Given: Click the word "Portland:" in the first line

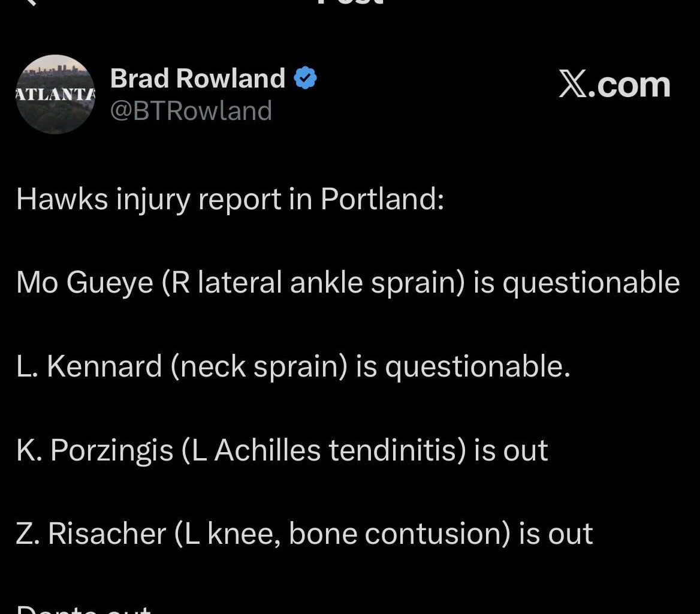Looking at the screenshot, I should click(382, 199).
